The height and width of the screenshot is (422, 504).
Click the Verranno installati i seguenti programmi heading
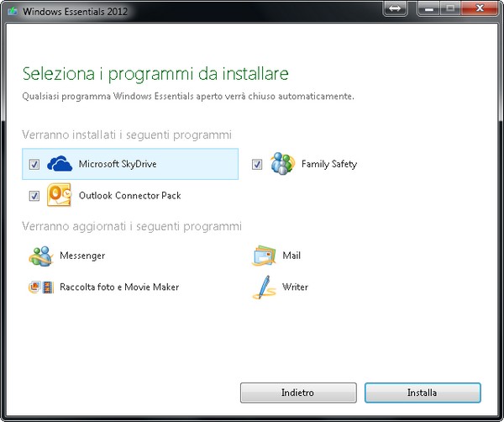tap(127, 135)
